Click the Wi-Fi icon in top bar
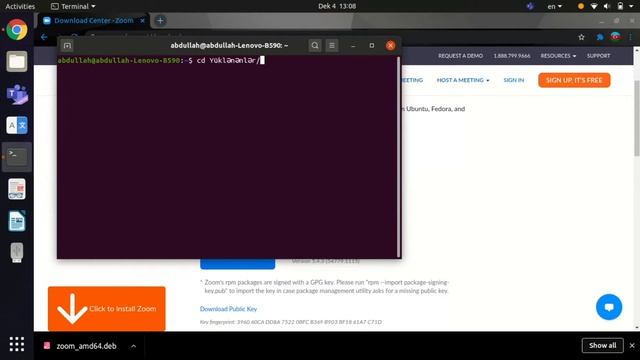Image resolution: width=640 pixels, height=360 pixels. 594,6
